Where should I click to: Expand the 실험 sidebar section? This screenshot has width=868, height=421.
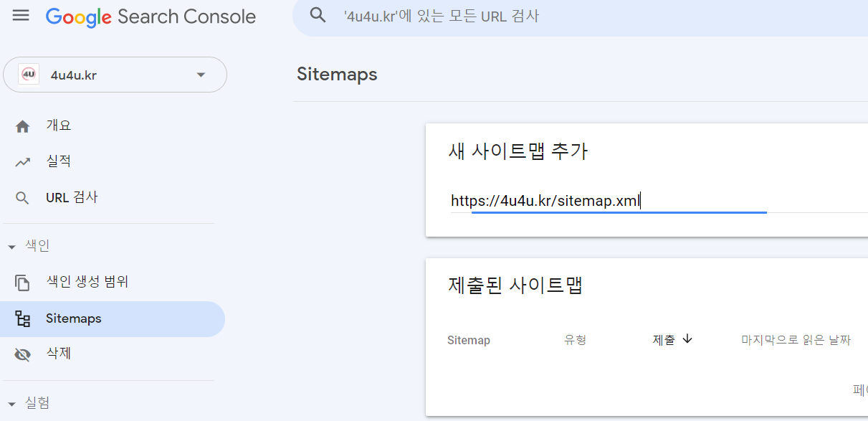tap(11, 403)
